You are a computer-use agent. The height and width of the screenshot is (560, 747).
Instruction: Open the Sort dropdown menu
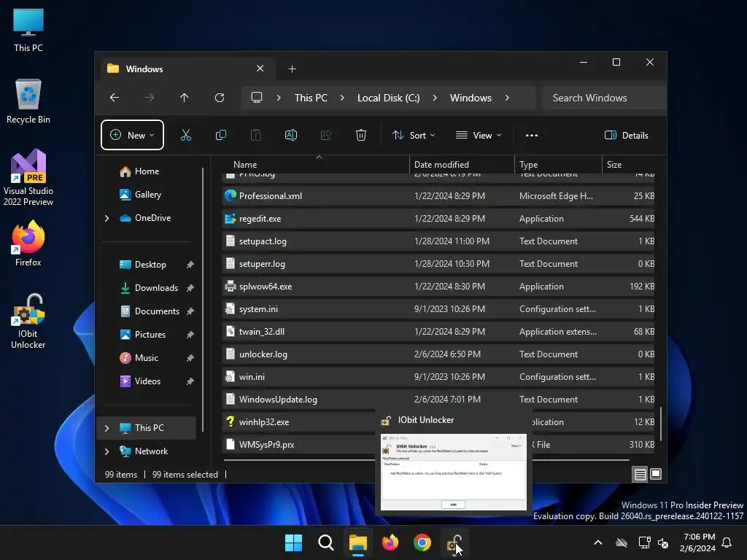pos(413,135)
